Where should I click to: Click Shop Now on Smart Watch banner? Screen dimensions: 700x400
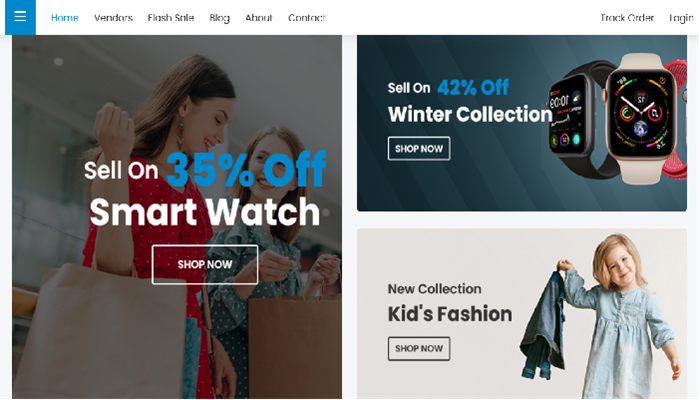point(205,264)
